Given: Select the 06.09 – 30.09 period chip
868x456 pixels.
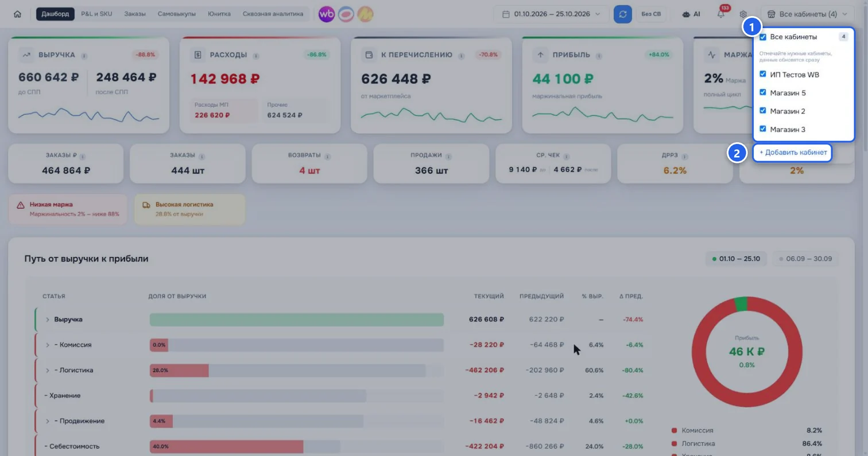Looking at the screenshot, I should (x=805, y=259).
